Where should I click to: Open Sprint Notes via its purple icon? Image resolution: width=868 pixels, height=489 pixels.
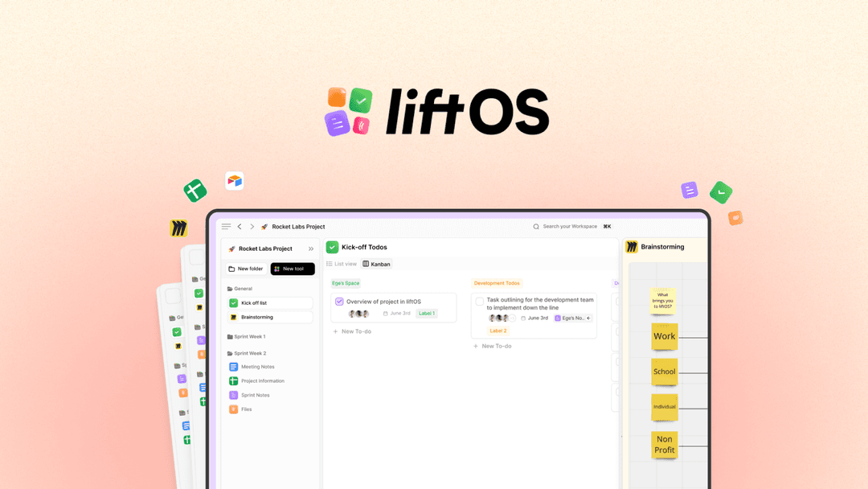pos(233,395)
